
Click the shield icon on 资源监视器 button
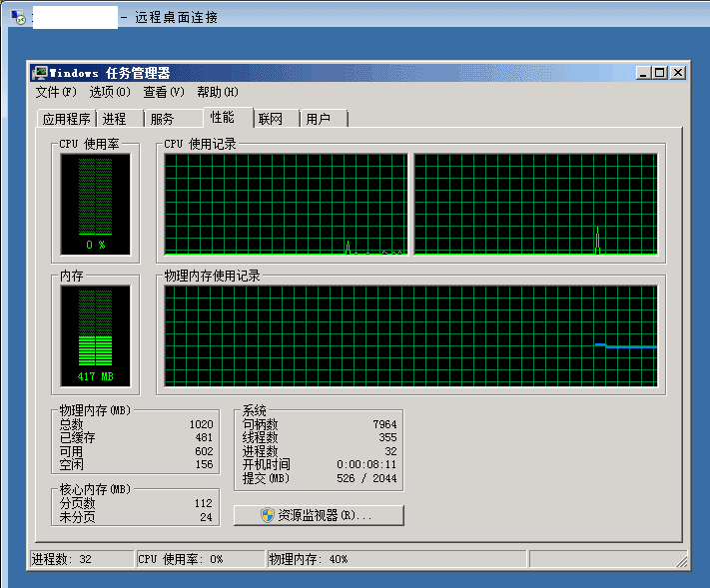coord(268,515)
